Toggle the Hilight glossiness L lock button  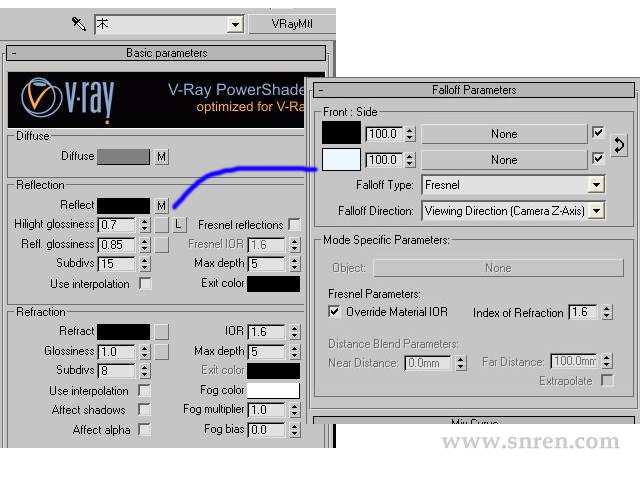(x=178, y=224)
